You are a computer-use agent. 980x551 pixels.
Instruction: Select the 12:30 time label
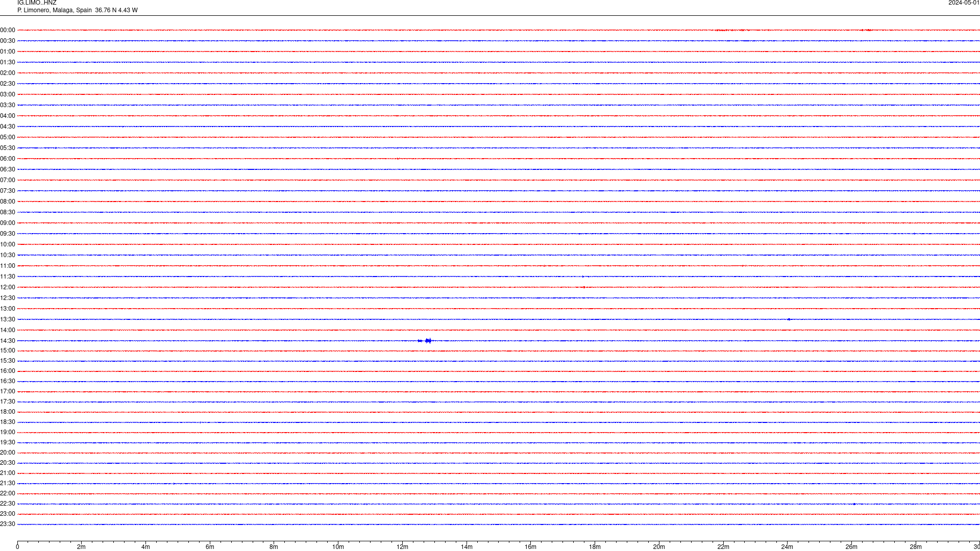[x=8, y=298]
